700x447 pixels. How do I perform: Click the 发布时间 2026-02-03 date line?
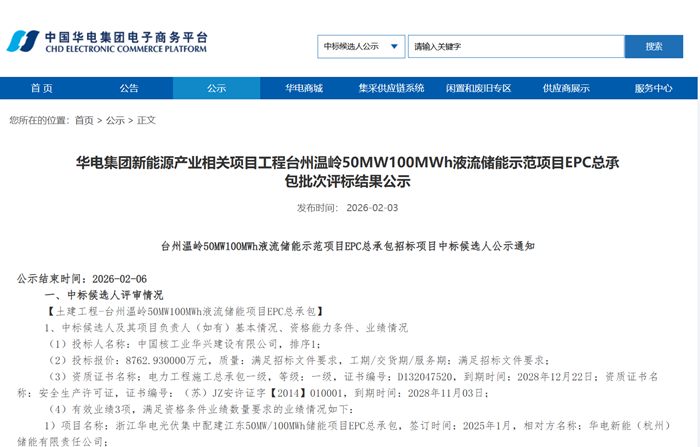click(348, 208)
